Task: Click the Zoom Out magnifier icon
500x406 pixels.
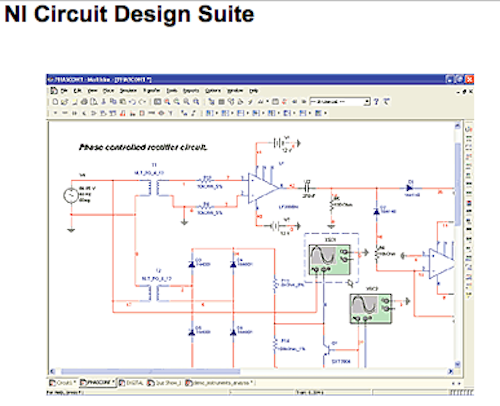Action: pos(177,102)
